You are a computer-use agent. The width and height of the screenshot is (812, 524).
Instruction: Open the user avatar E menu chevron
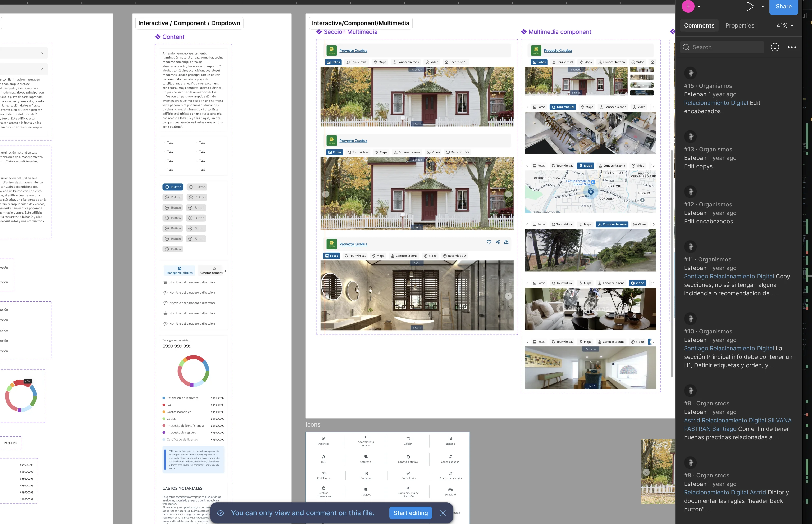pos(699,6)
